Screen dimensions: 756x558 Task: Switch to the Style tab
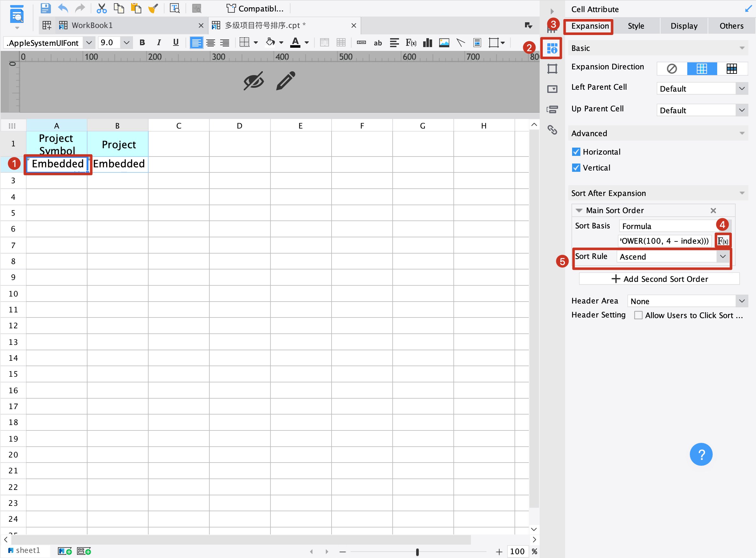click(636, 26)
